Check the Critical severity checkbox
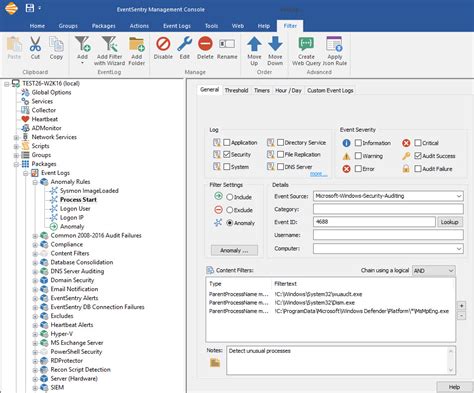The width and height of the screenshot is (474, 393). tap(418, 143)
